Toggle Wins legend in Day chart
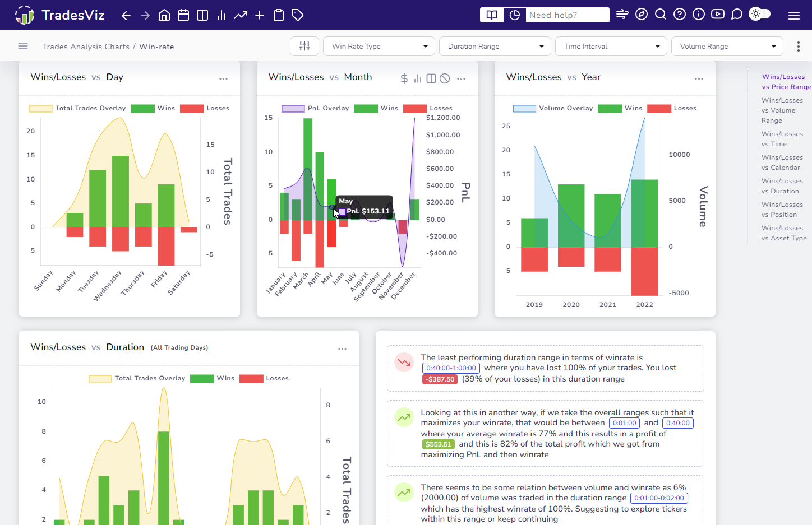 click(153, 108)
